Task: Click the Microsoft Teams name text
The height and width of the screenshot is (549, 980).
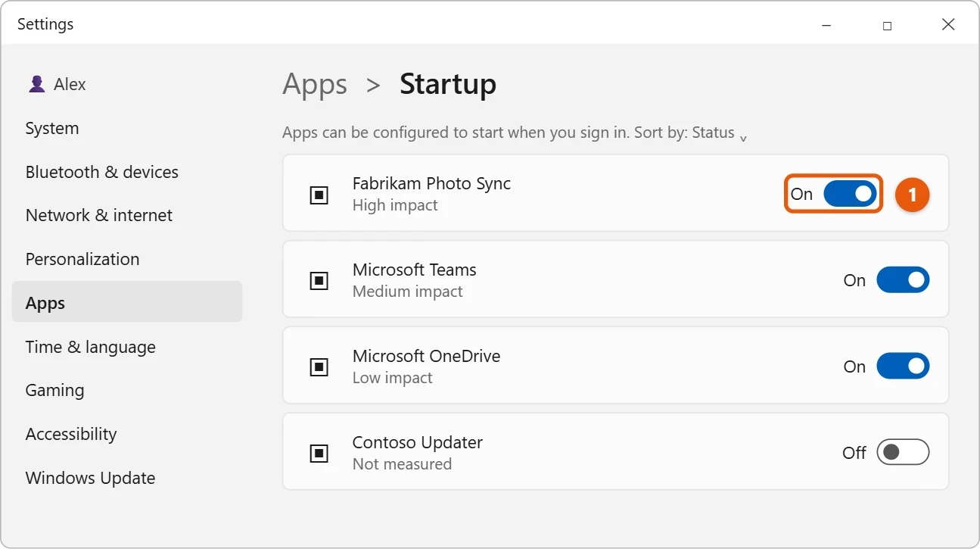Action: 415,270
